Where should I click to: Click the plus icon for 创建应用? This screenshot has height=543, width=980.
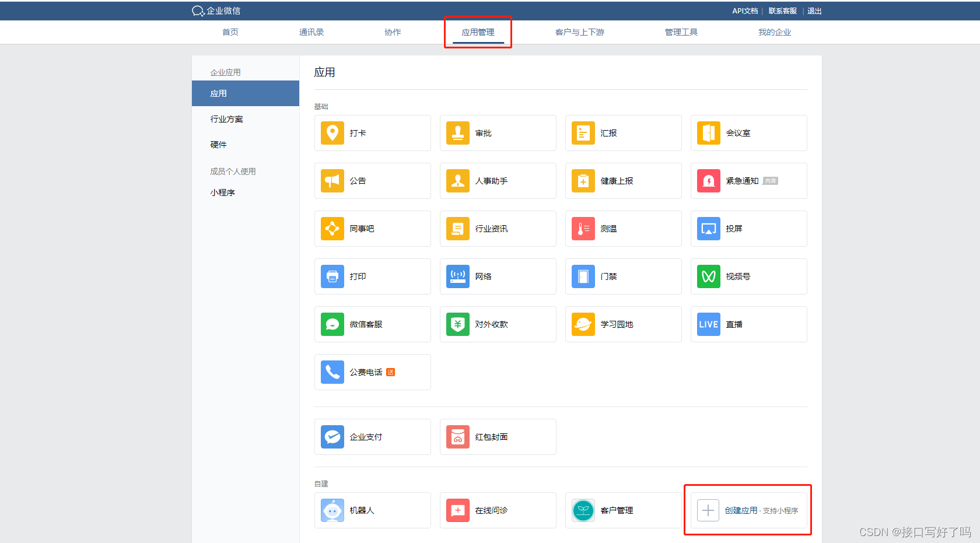pyautogui.click(x=708, y=510)
